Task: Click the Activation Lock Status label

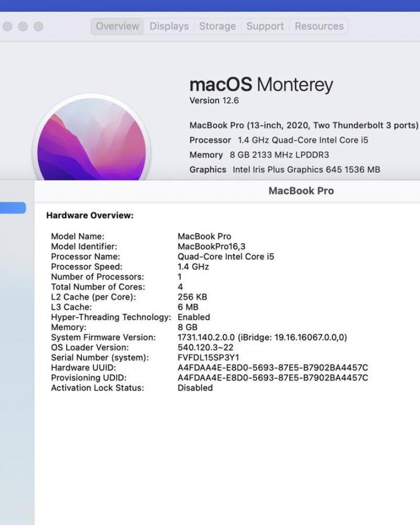Action: 97,388
